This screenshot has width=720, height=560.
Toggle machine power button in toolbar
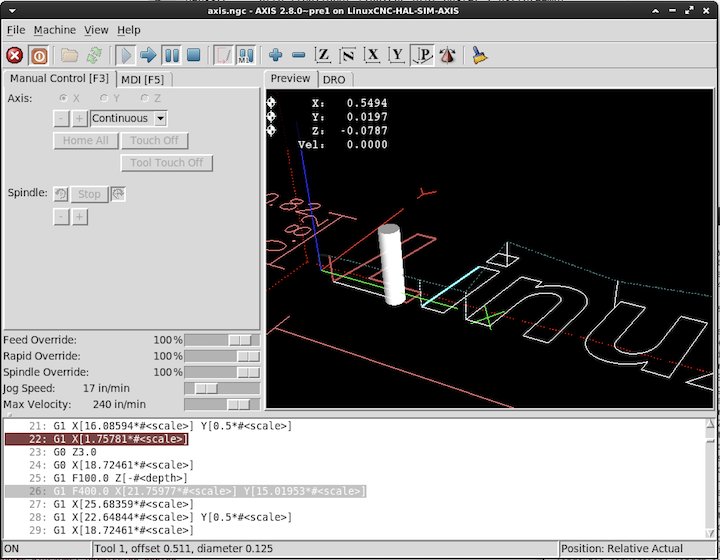(39, 56)
